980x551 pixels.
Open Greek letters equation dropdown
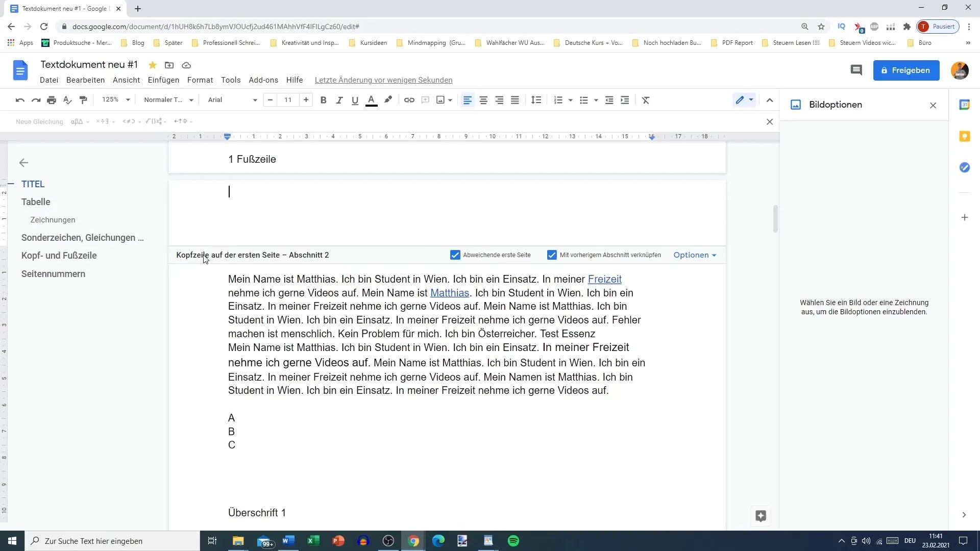click(x=80, y=122)
